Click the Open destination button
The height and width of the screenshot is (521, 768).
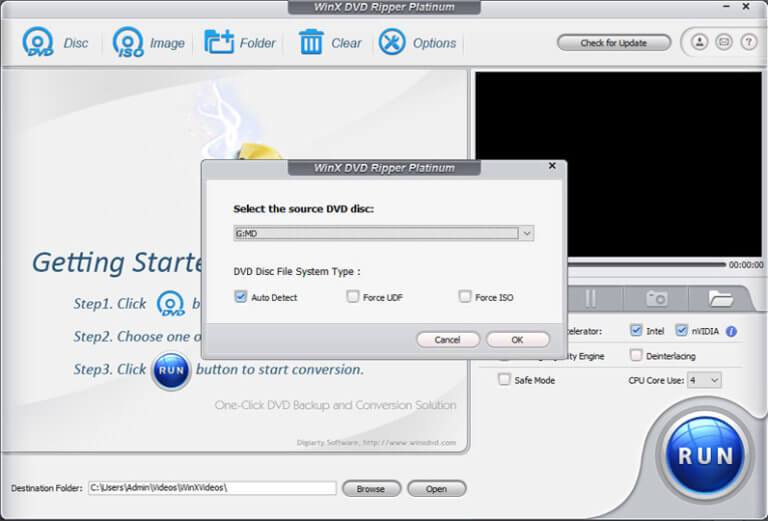pos(436,489)
